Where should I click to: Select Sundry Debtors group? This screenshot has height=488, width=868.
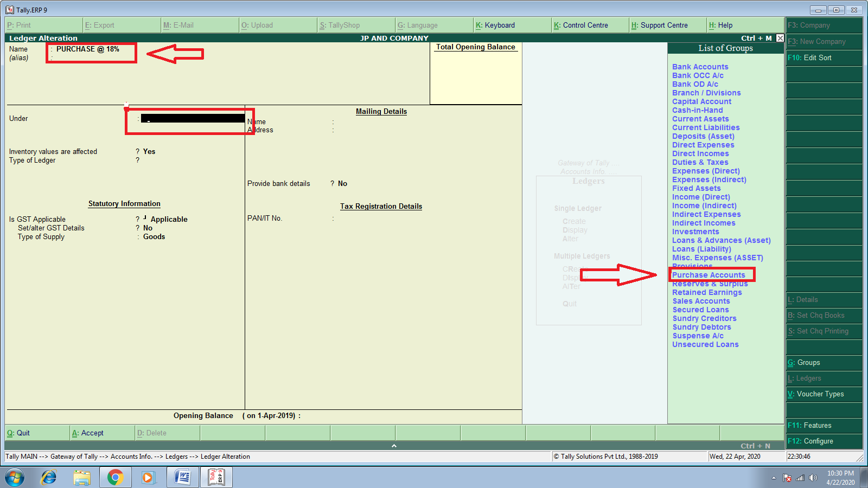(701, 327)
